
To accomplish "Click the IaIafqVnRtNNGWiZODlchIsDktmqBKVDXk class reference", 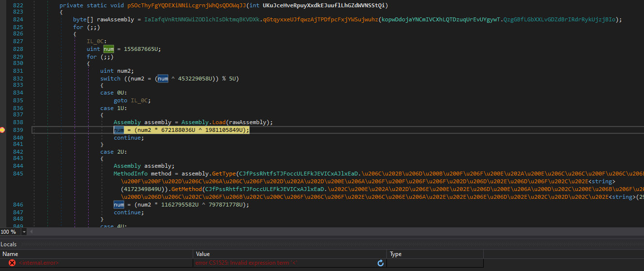I will 202,19.
